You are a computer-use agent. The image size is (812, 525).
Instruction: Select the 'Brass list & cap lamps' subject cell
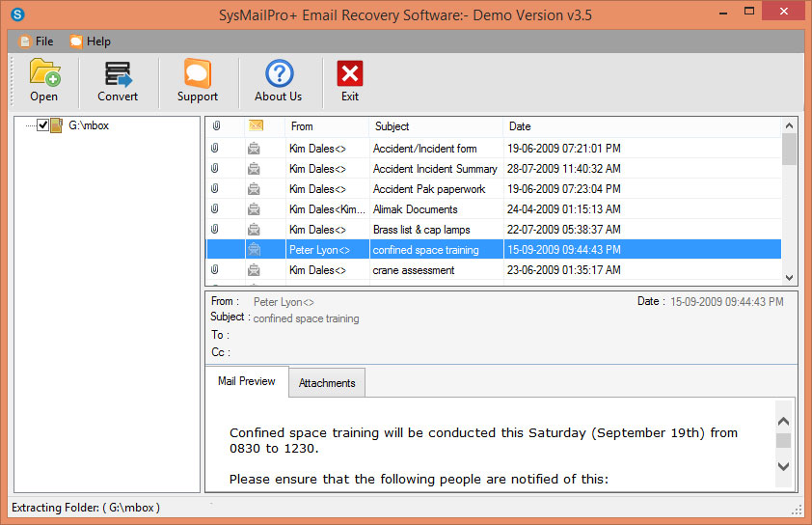[x=436, y=229]
